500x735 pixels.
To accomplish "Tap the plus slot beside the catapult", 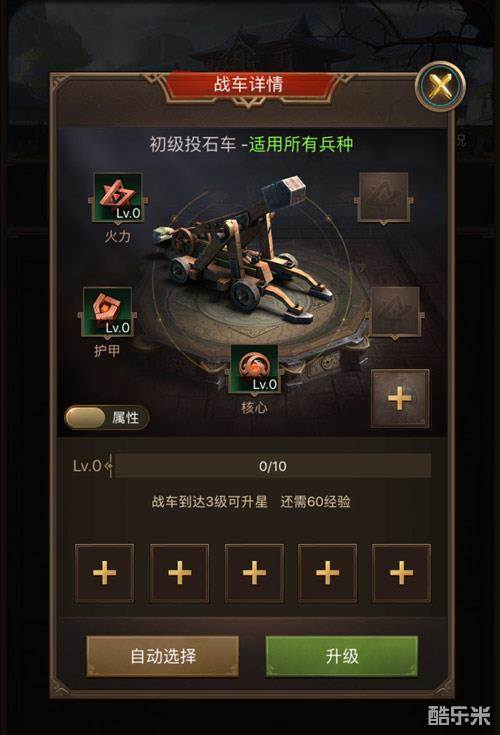I will coord(400,398).
